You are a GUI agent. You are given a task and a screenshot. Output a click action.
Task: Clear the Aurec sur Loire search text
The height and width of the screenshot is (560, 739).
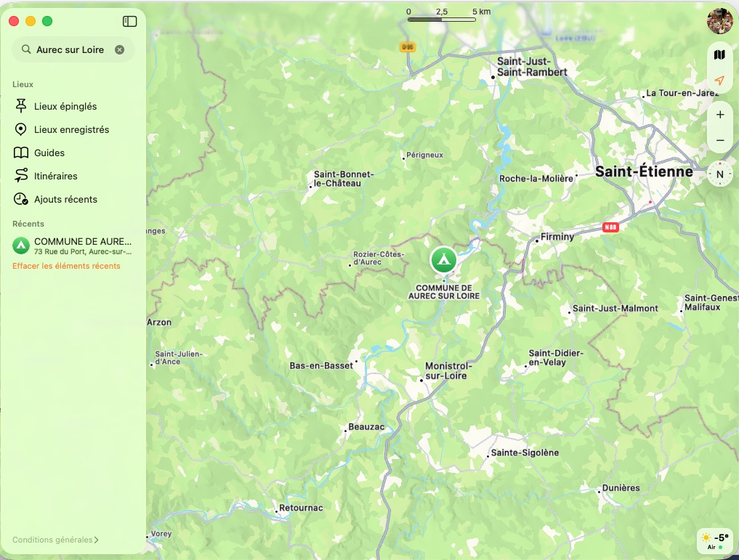tap(120, 50)
